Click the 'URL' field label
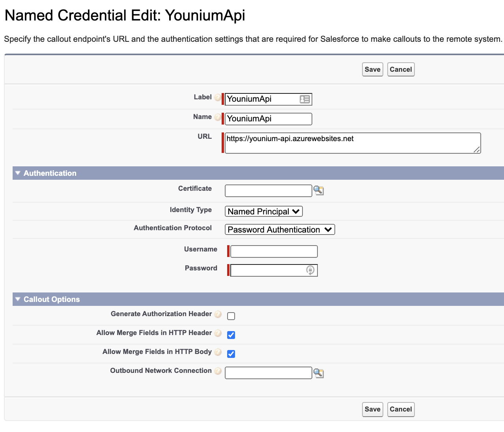The height and width of the screenshot is (432, 504). click(x=205, y=136)
